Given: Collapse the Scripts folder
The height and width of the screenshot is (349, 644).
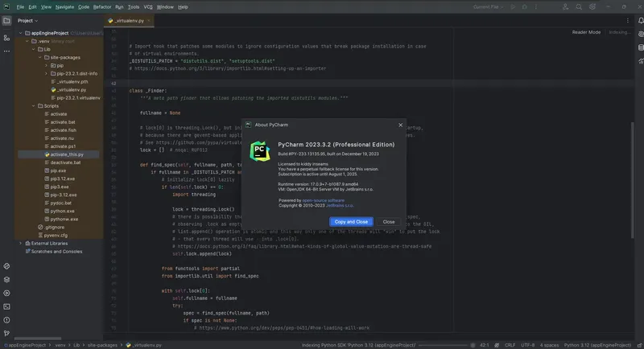Looking at the screenshot, I should pyautogui.click(x=34, y=106).
